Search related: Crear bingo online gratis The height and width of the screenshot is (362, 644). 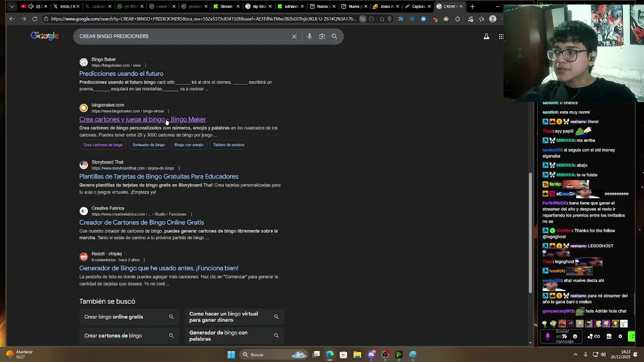click(x=129, y=317)
